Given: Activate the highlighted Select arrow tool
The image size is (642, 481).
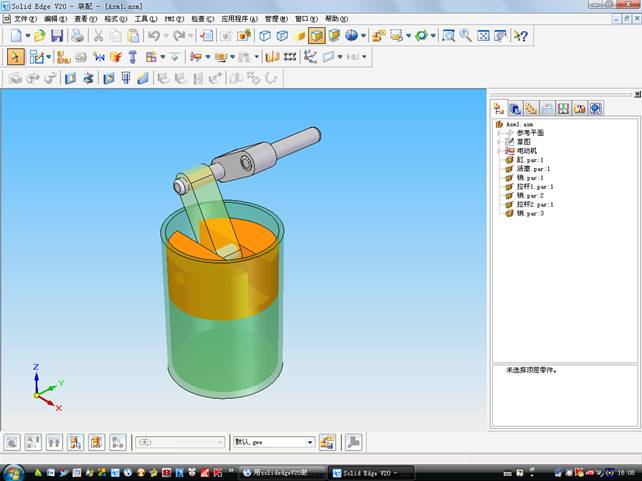Looking at the screenshot, I should point(16,56).
